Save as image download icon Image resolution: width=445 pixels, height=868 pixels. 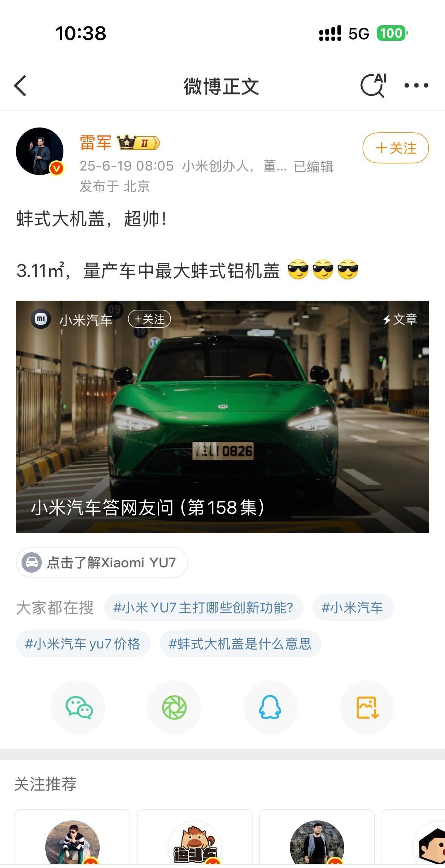[x=367, y=707]
